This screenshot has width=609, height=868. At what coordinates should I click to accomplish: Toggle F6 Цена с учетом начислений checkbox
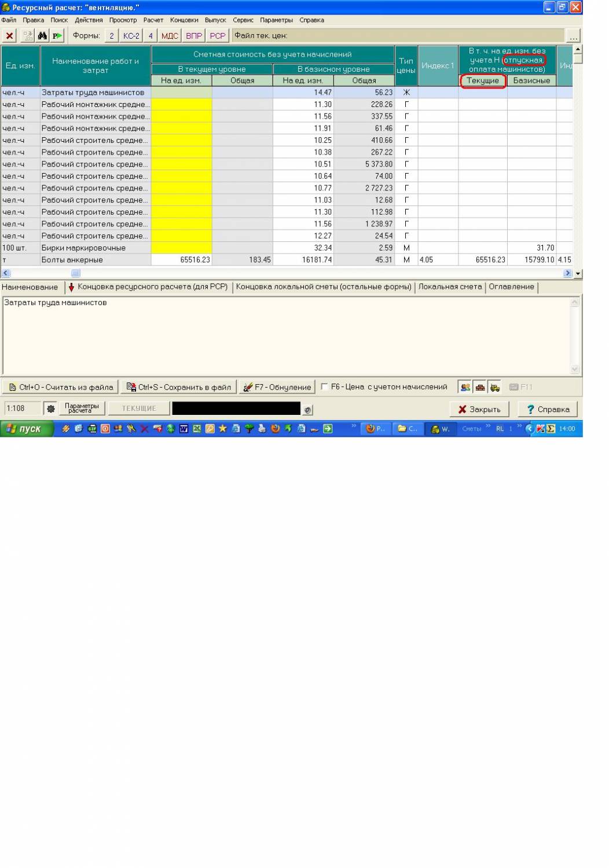(325, 387)
